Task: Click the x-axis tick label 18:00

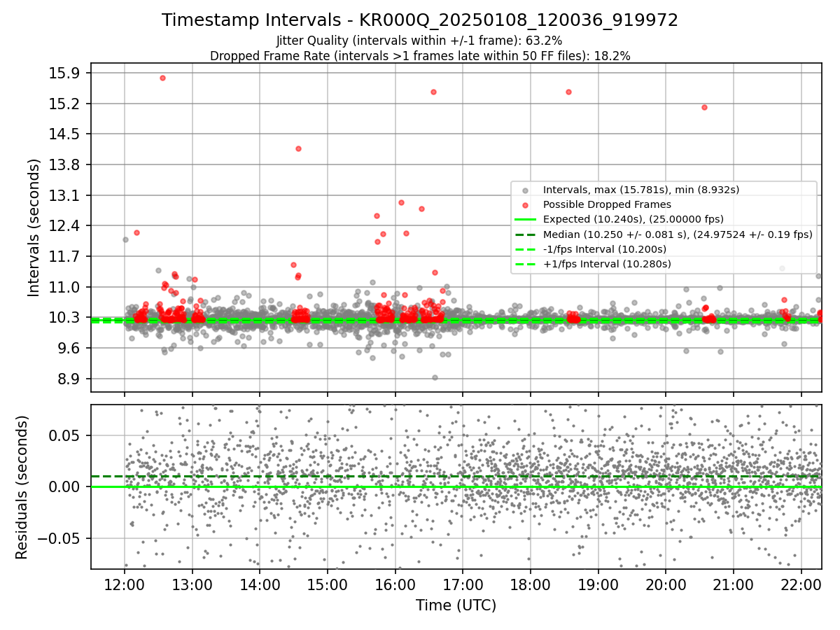Action: 531,584
